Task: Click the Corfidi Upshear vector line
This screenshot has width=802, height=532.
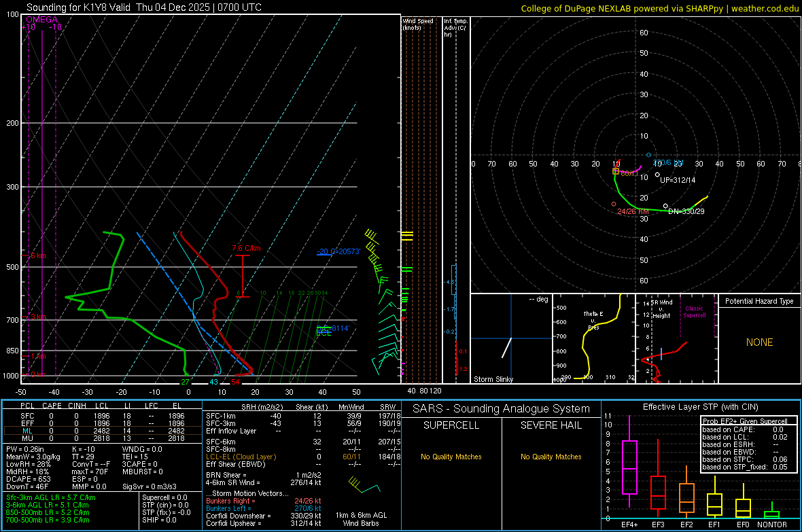Action: click(264, 523)
